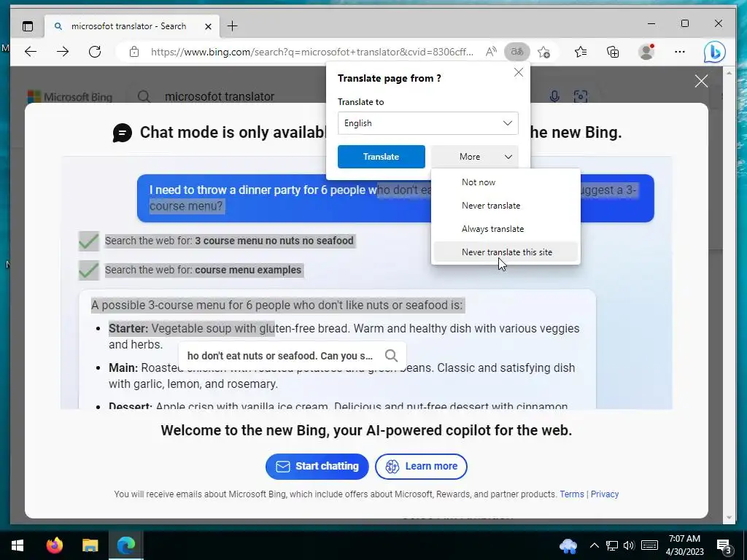Click the Microsoft Bing logo
This screenshot has height=560, width=747.
[x=71, y=97]
